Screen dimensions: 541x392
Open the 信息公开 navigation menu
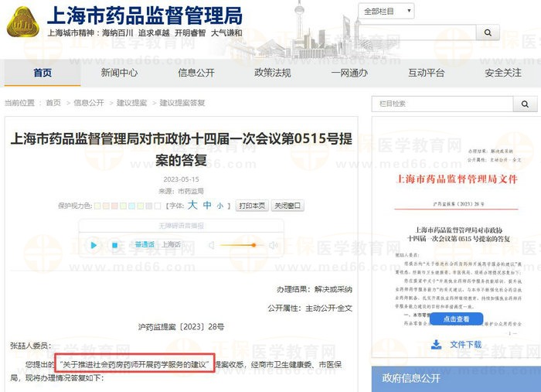coord(196,73)
